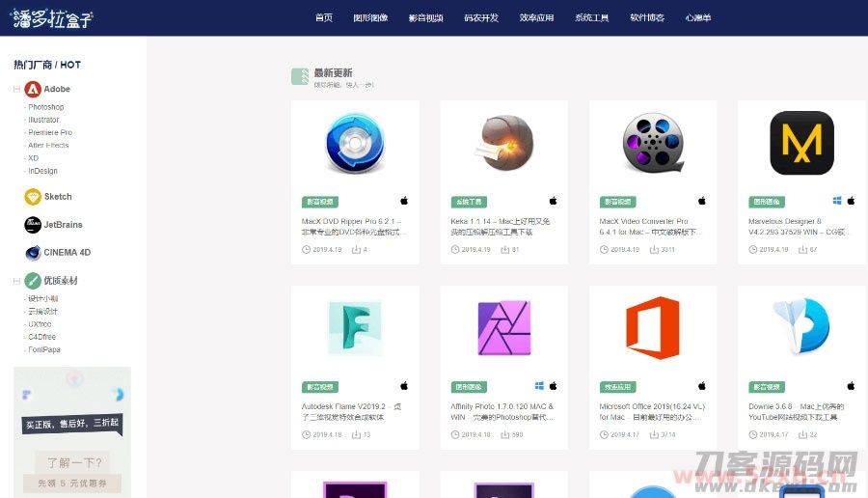Screen dimensions: 868x498
Task: Collapse the Adobe vendor tree
Action: tap(16, 89)
